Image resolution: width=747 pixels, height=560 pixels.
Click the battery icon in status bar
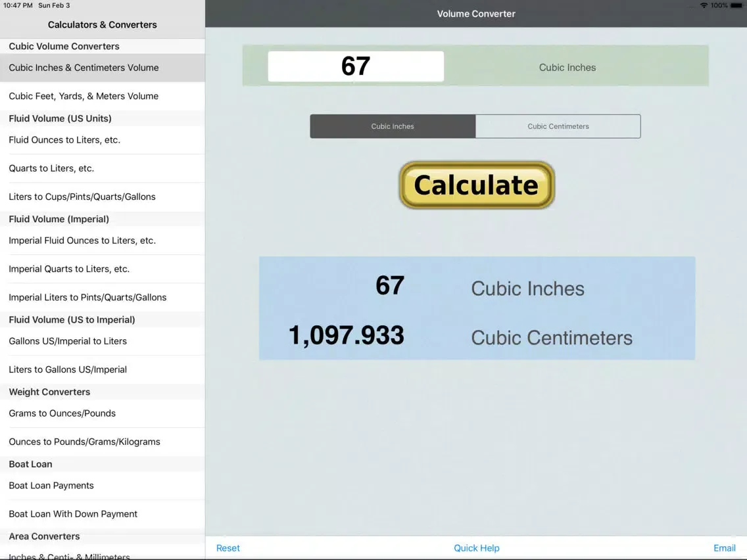pos(736,5)
